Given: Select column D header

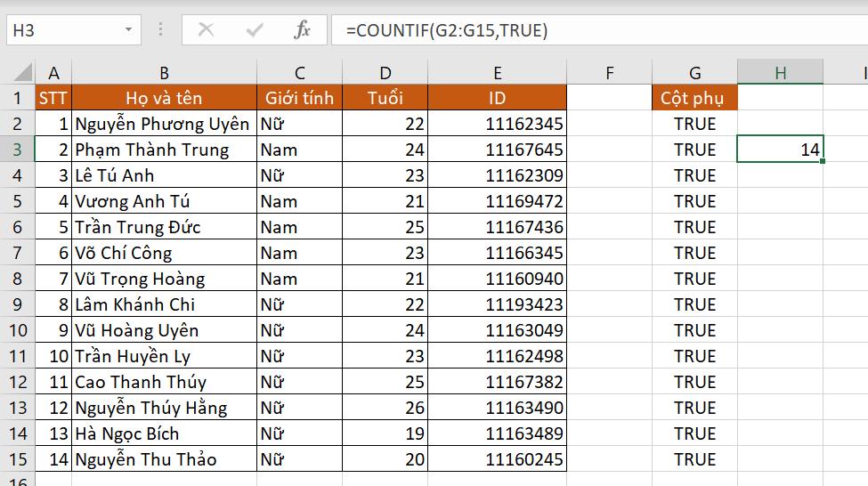Looking at the screenshot, I should tap(385, 72).
